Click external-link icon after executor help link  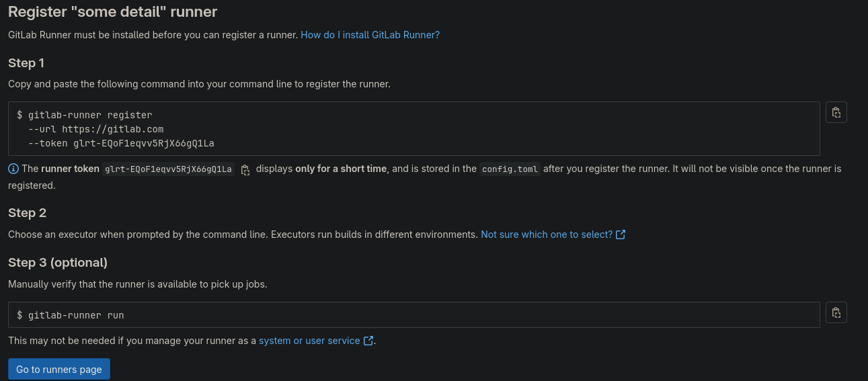(621, 235)
